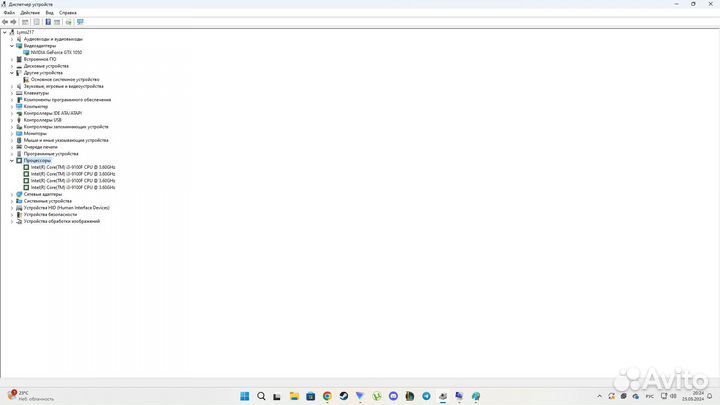
Task: Select Устройства HID (Human Interface Devices)
Action: 67,208
